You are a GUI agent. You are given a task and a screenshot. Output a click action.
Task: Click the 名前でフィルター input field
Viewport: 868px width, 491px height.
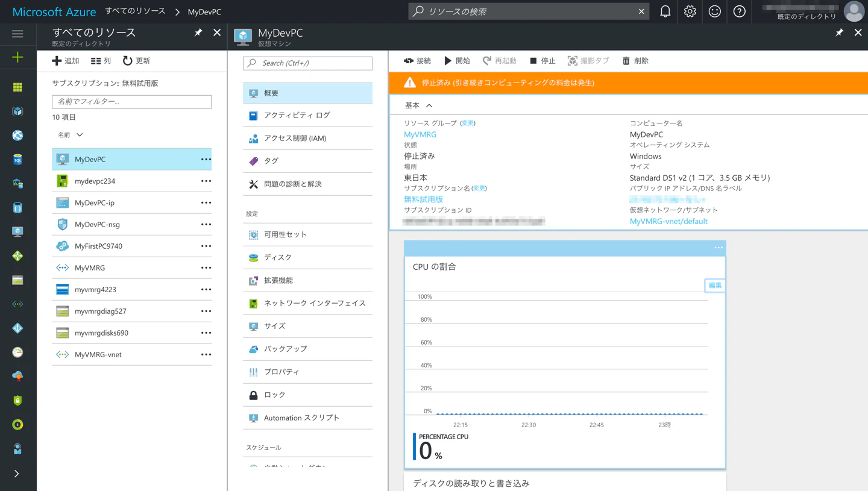coord(131,102)
